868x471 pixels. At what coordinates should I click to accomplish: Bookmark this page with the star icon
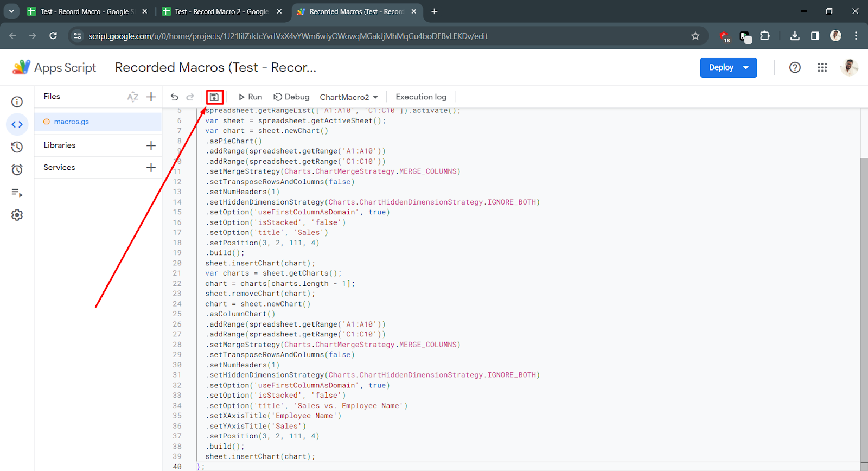click(x=695, y=36)
